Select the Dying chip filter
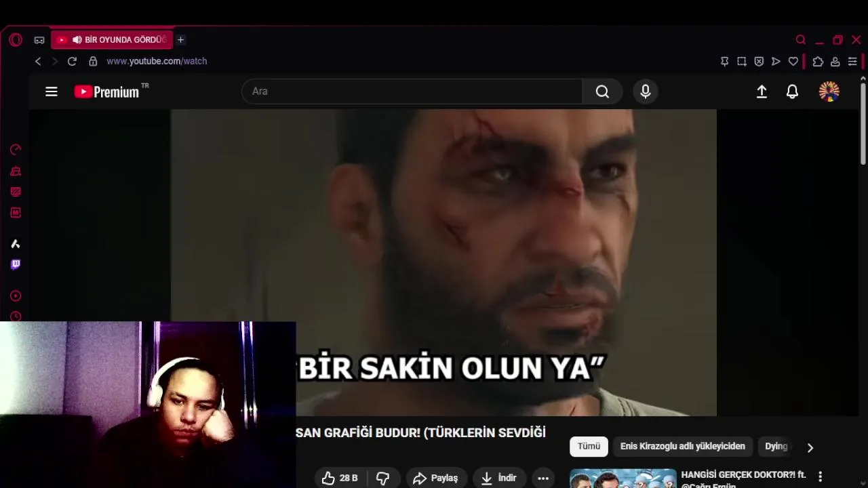This screenshot has height=488, width=868. click(776, 447)
